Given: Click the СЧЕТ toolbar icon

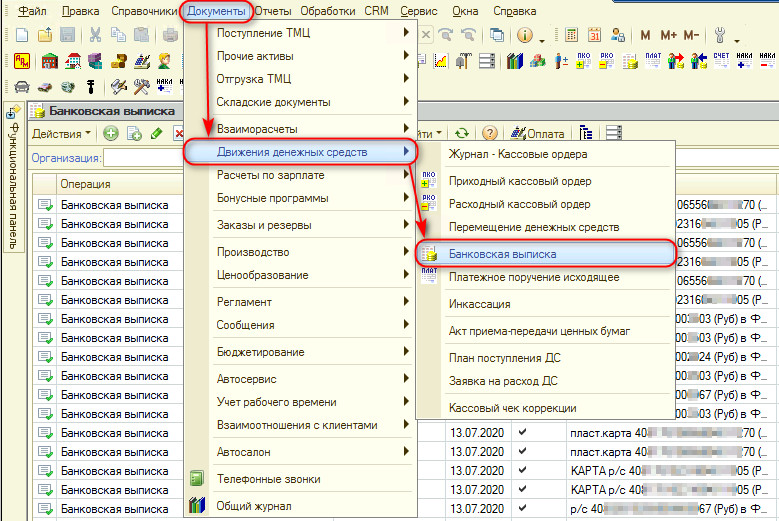Looking at the screenshot, I should pos(721,61).
